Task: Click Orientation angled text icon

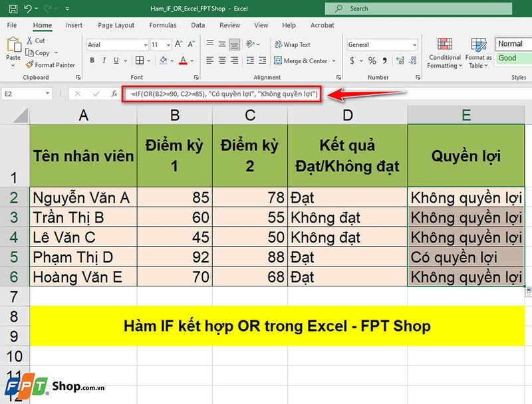Action: [251, 44]
